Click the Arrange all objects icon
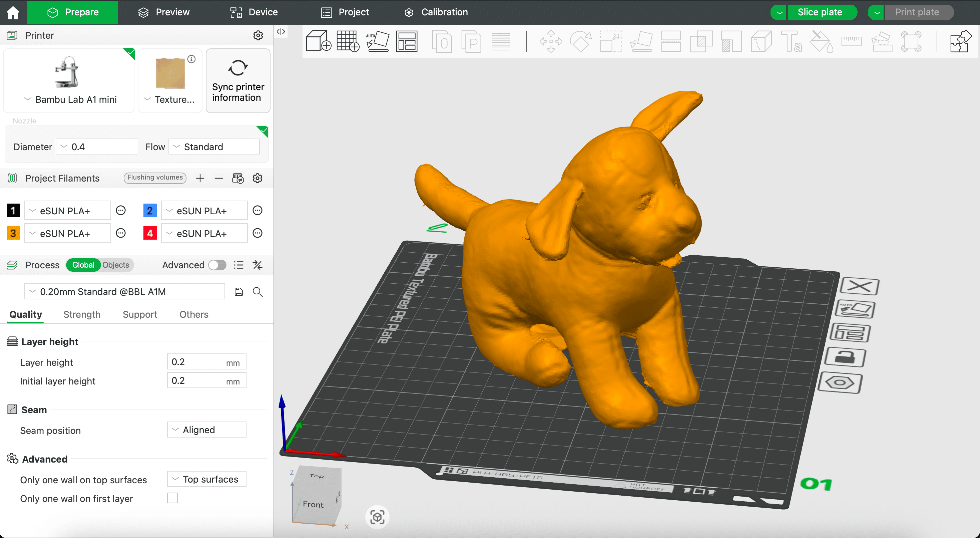Screen dimensions: 980x538 pos(407,41)
